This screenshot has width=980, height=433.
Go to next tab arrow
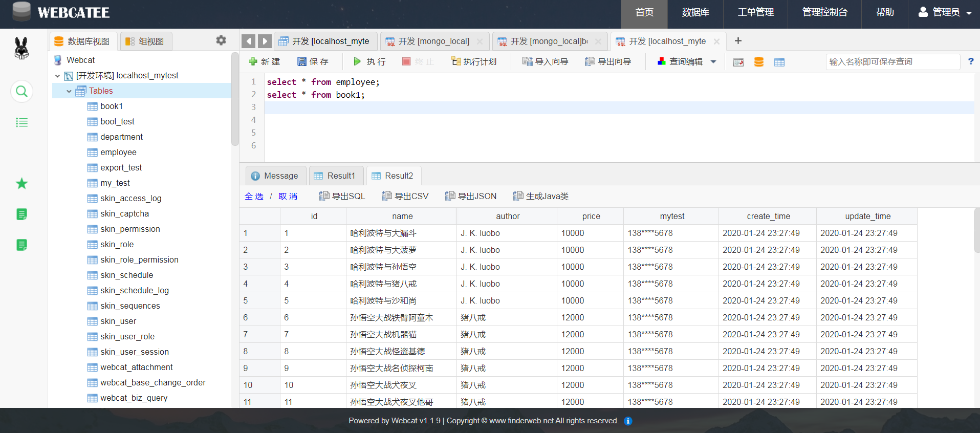(265, 41)
